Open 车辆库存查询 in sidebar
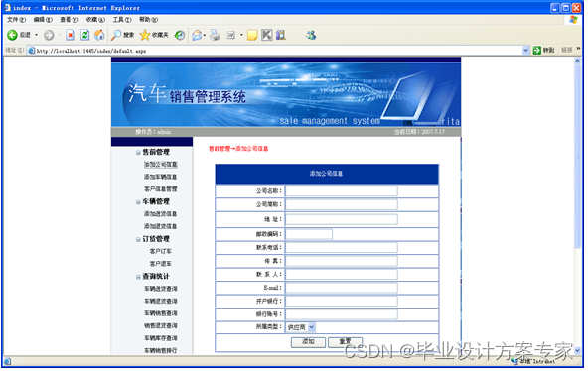 point(161,339)
